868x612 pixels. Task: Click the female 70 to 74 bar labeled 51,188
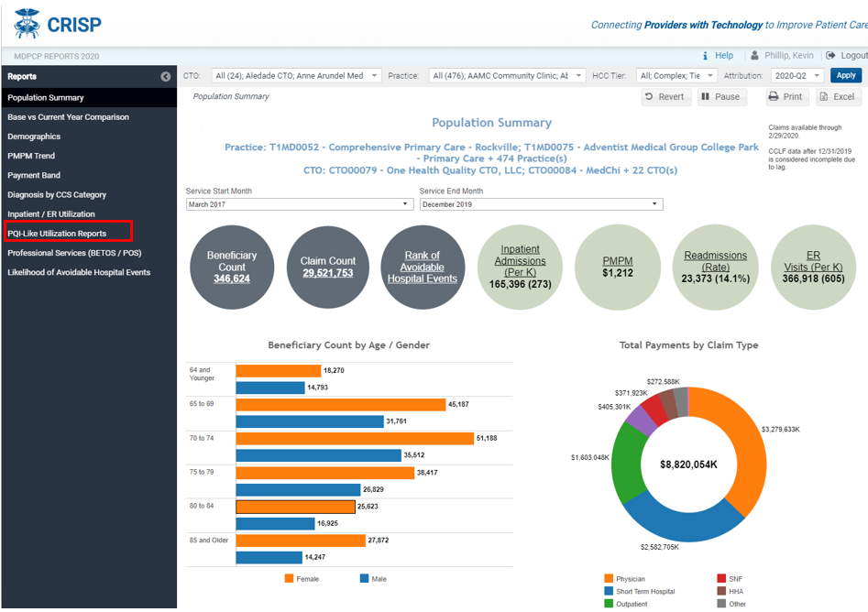tap(355, 439)
